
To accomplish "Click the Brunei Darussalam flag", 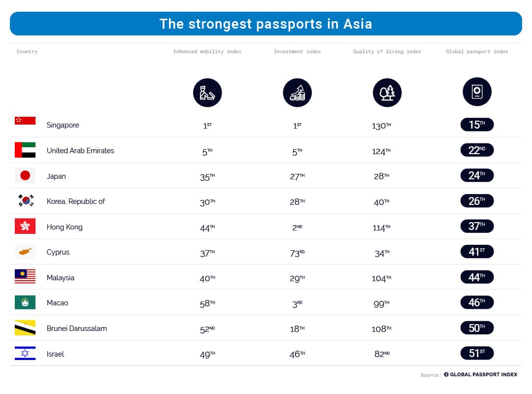I will coord(25,328).
